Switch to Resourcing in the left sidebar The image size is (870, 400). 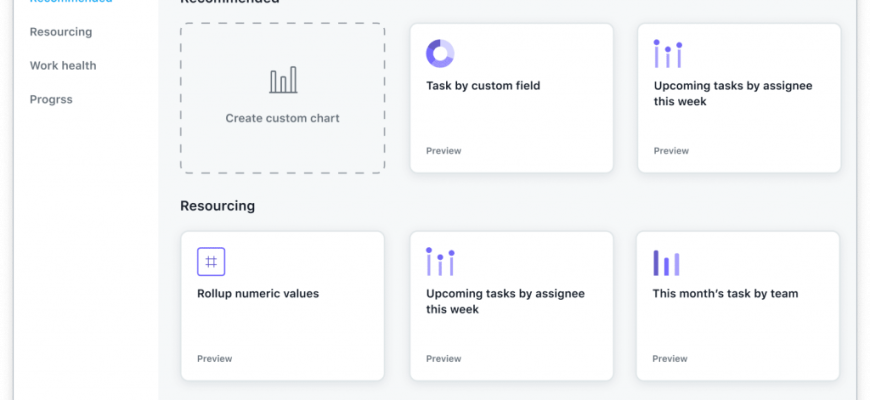click(61, 32)
